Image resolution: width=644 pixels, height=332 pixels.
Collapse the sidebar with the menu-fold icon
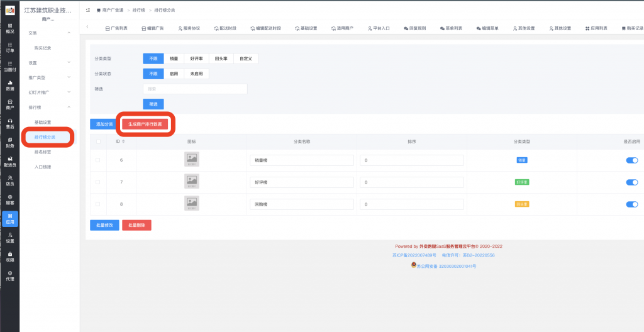click(x=87, y=11)
